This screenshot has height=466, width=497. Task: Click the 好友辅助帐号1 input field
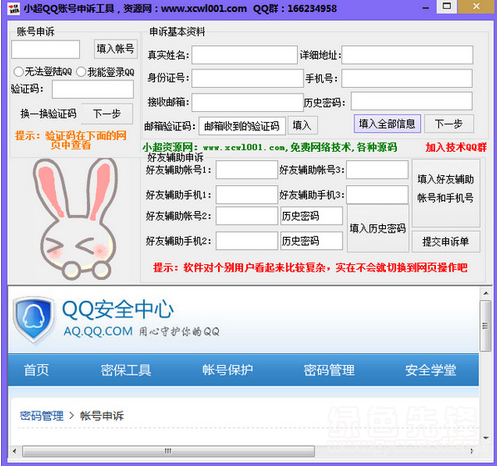pyautogui.click(x=247, y=170)
